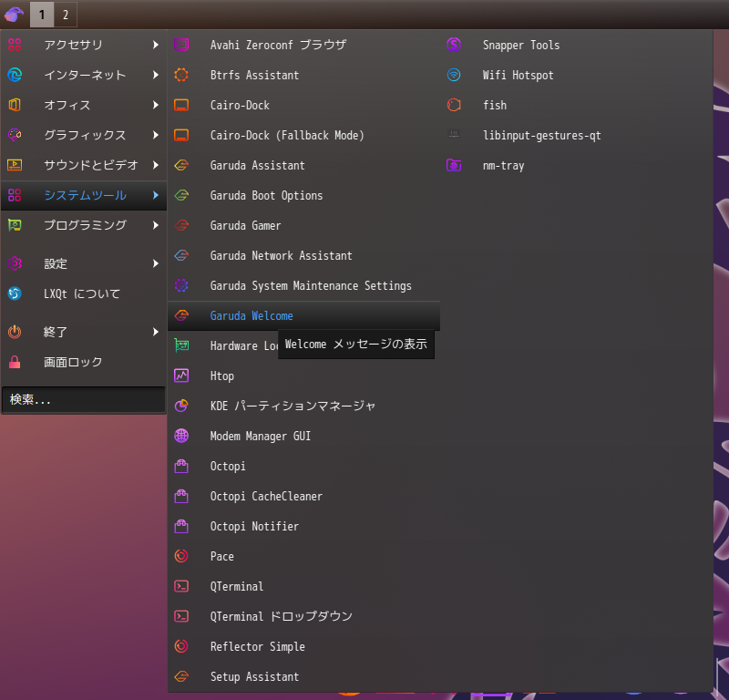Expand the サウンドとビデオ submenu arrow
Viewport: 729px width, 700px height.
point(156,165)
